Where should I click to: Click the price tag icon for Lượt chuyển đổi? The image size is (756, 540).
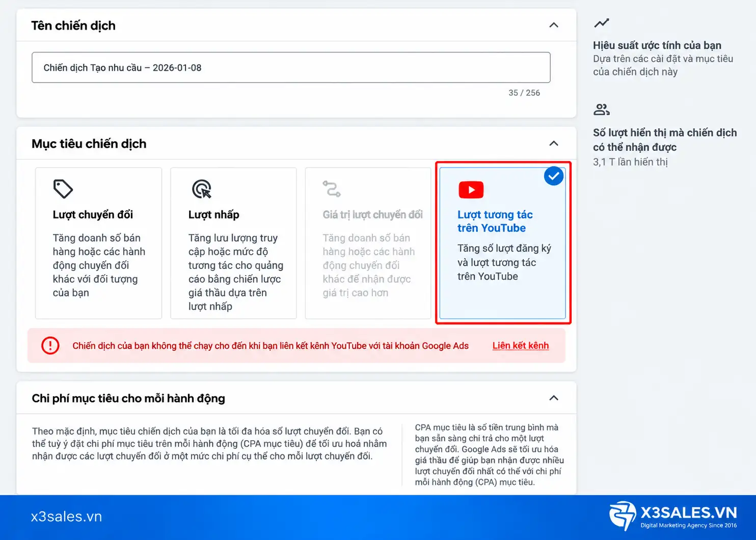(63, 189)
